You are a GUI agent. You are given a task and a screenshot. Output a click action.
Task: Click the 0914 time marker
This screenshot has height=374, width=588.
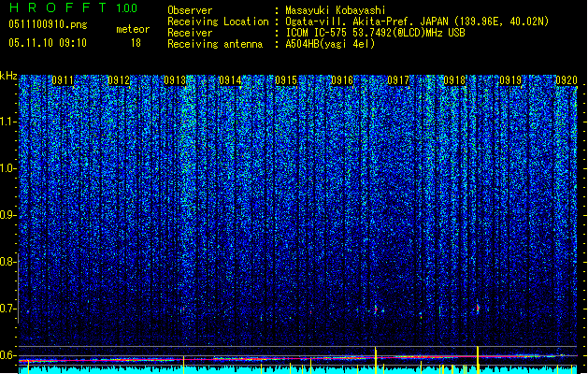click(x=230, y=80)
